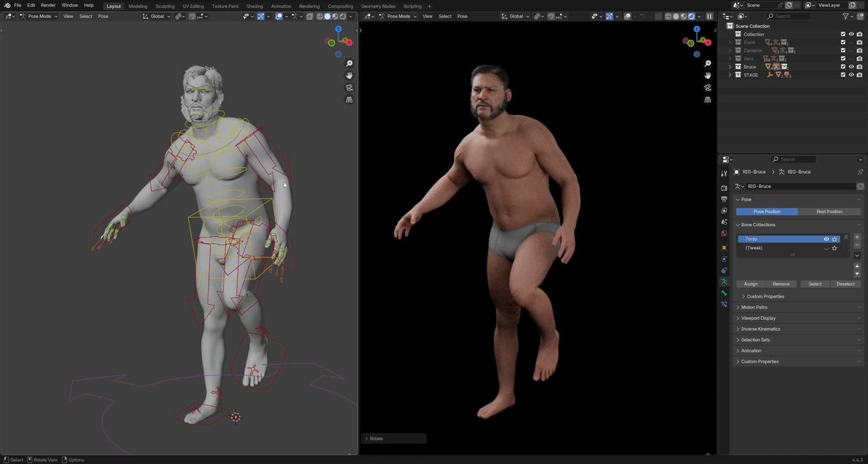Viewport: 868px width, 464px height.
Task: Click Remove under bone collections
Action: (781, 284)
